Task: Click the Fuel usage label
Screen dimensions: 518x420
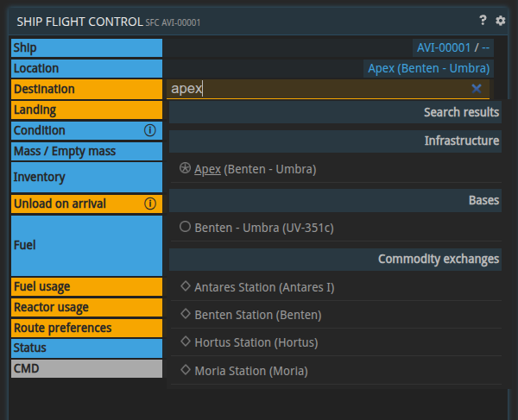Action: point(42,286)
